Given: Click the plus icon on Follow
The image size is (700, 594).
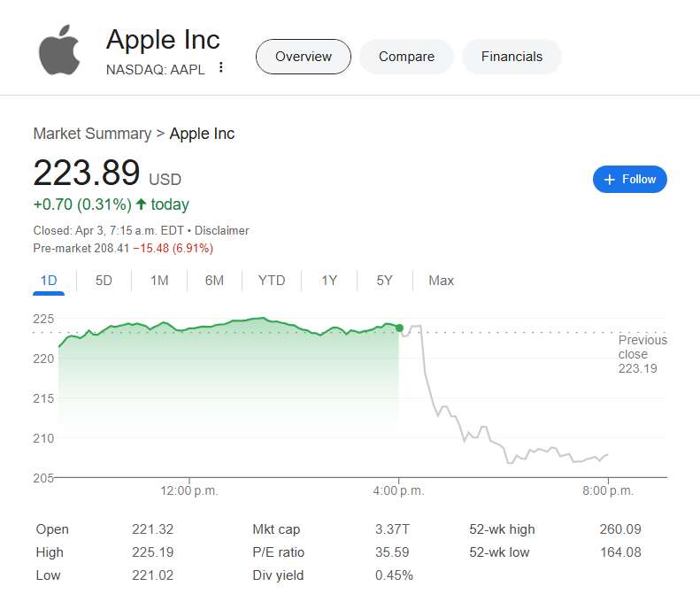Looking at the screenshot, I should coord(609,179).
